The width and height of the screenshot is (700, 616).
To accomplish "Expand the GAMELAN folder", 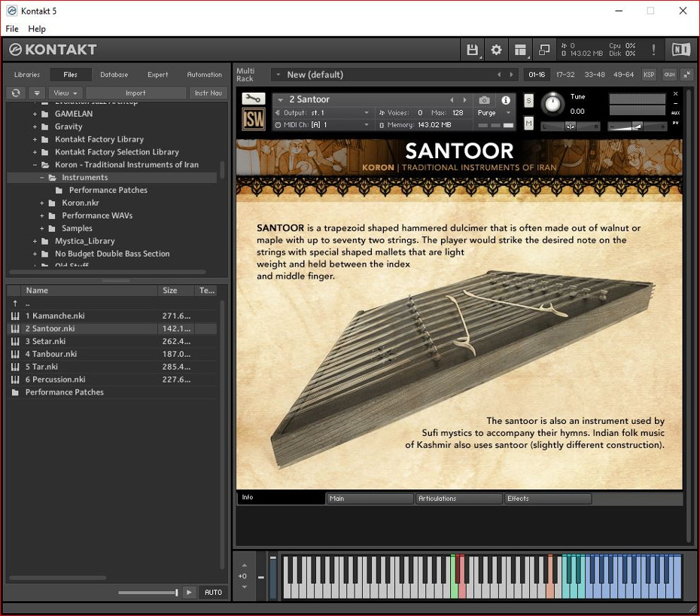I will pos(35,114).
